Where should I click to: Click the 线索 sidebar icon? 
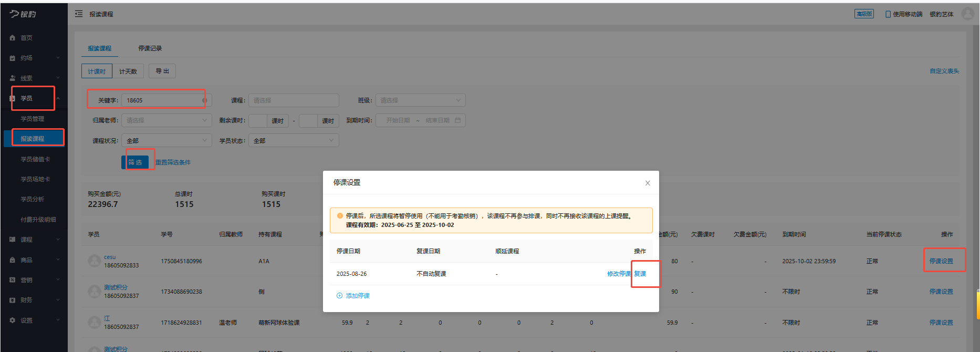[x=13, y=78]
